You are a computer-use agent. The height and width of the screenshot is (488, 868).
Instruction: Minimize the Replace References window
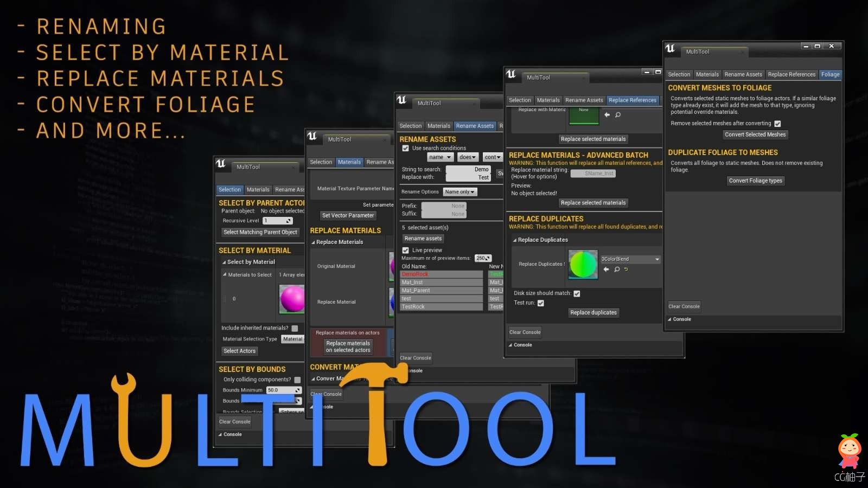[x=647, y=72]
